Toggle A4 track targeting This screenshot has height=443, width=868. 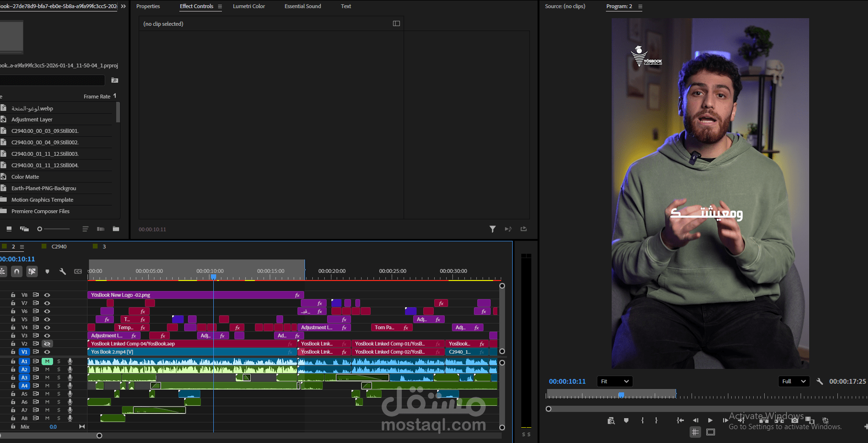click(24, 386)
